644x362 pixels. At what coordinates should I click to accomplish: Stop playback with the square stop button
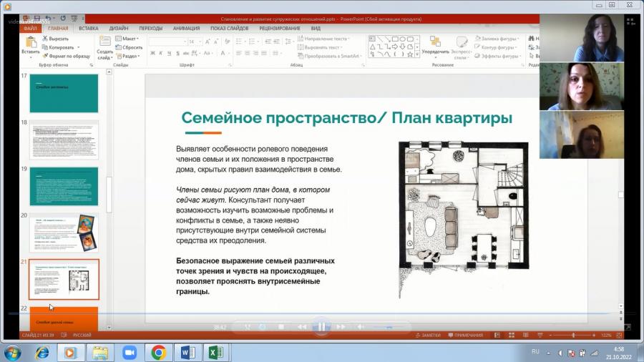[x=281, y=327]
